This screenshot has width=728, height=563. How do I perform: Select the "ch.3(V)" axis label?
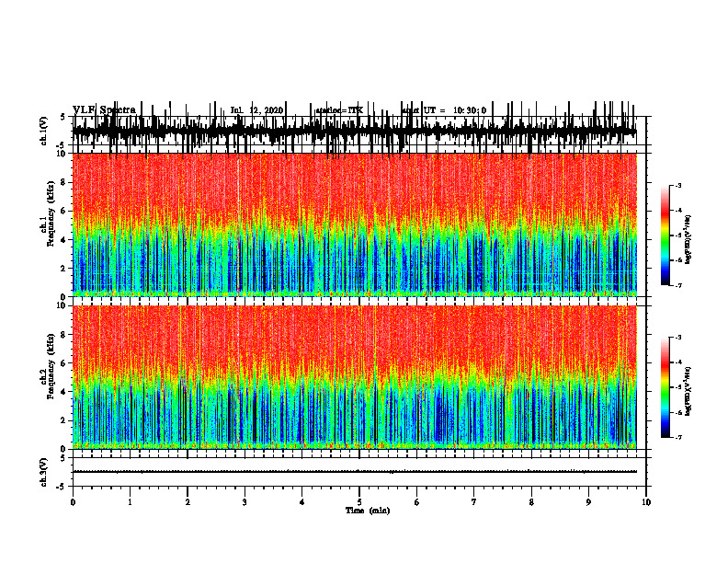click(44, 473)
